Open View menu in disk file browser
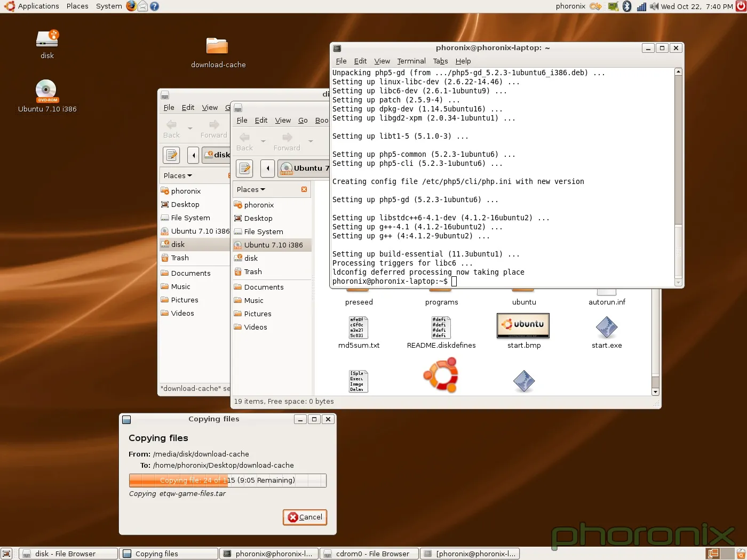Image resolution: width=747 pixels, height=560 pixels. tap(210, 108)
